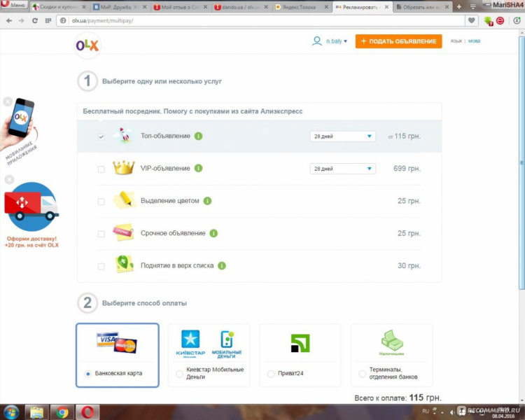Check the Срочное объявление checkbox
The image size is (525, 420).
tap(101, 234)
